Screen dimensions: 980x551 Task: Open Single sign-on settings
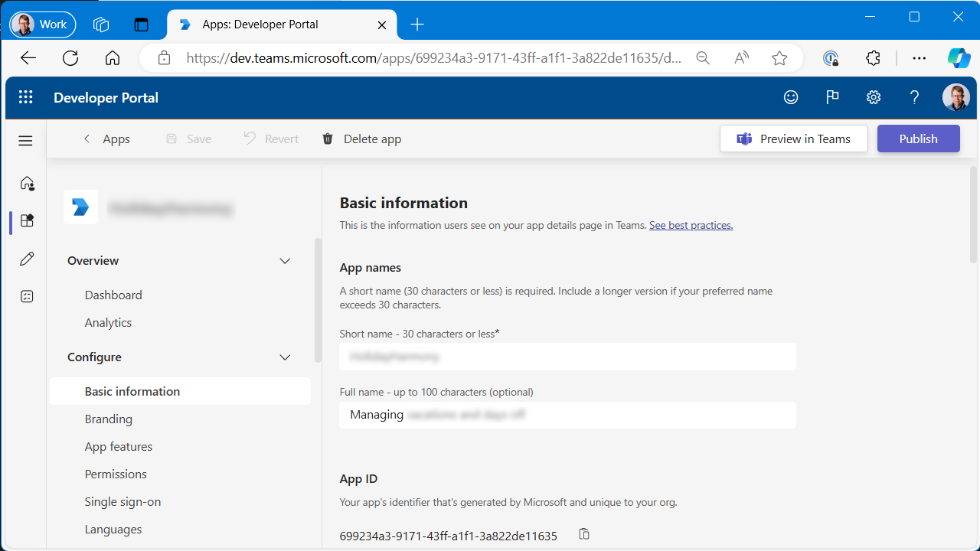(x=122, y=501)
